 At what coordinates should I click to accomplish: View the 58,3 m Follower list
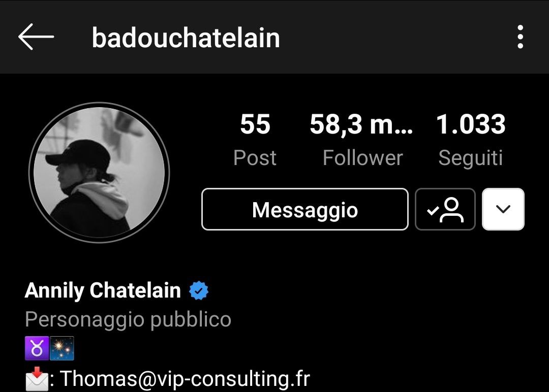coord(362,139)
